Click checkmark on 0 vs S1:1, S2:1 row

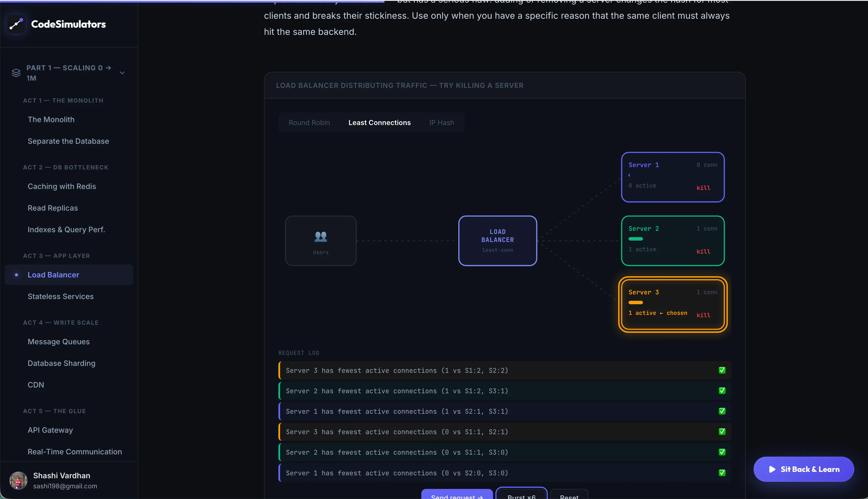coord(722,432)
